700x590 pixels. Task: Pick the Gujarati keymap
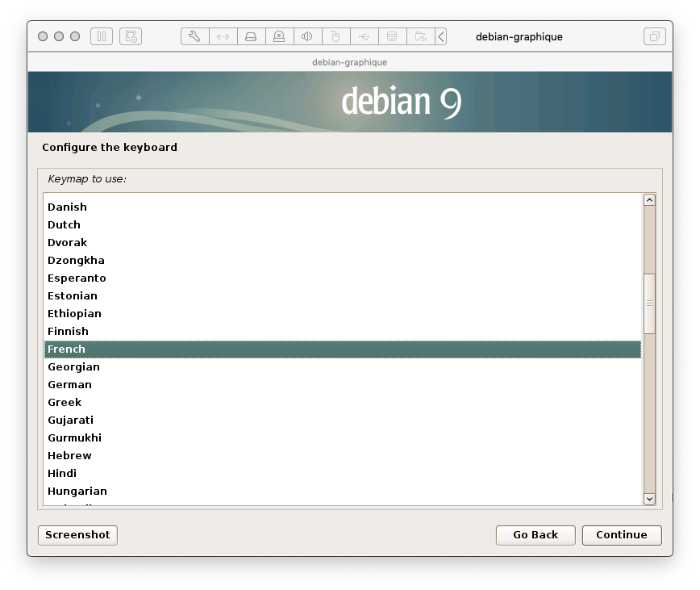[343, 421]
